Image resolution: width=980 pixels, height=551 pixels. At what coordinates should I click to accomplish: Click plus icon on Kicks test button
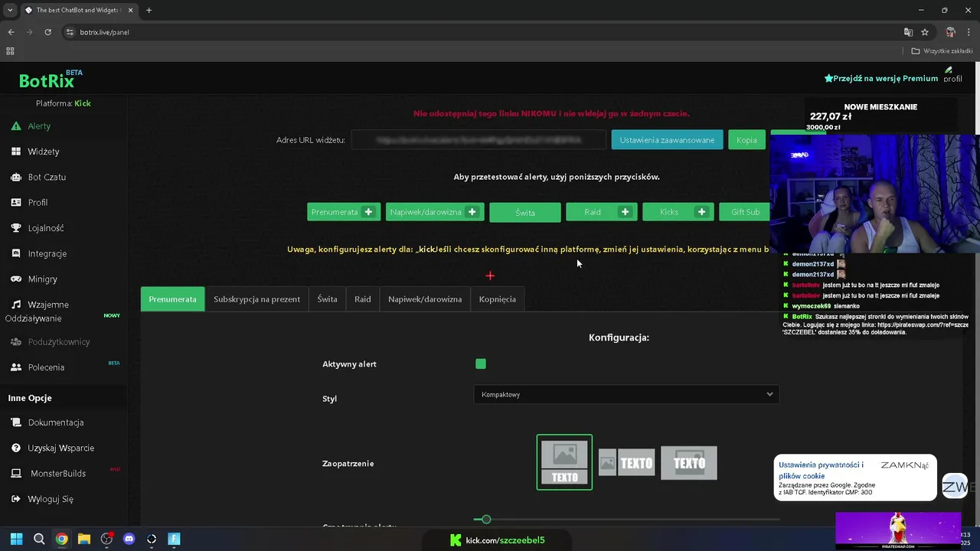coord(701,212)
